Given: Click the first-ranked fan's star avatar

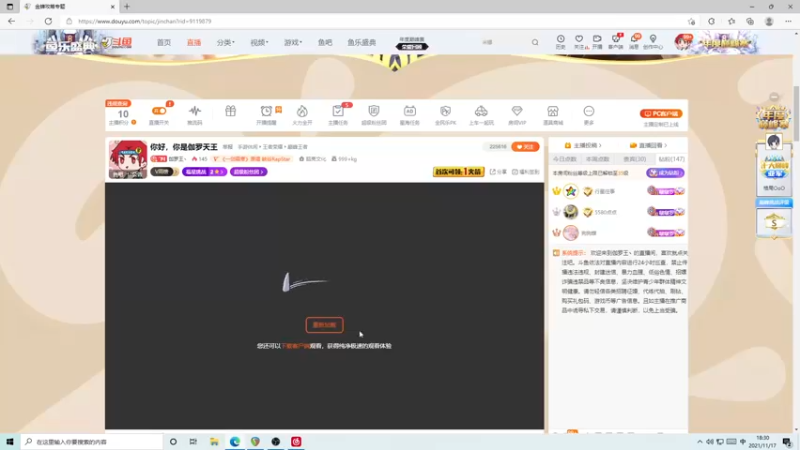Looking at the screenshot, I should click(x=570, y=191).
